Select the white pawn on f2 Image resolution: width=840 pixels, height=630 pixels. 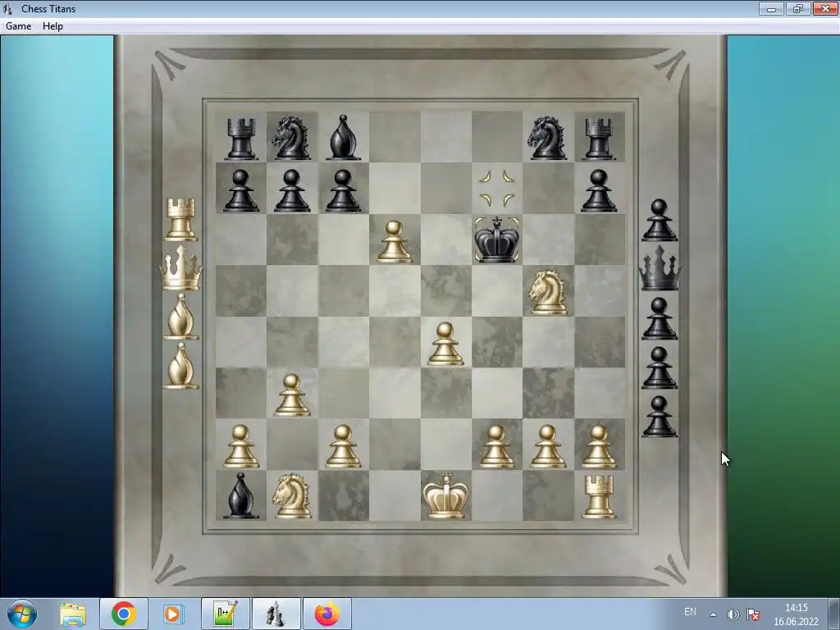tap(496, 446)
